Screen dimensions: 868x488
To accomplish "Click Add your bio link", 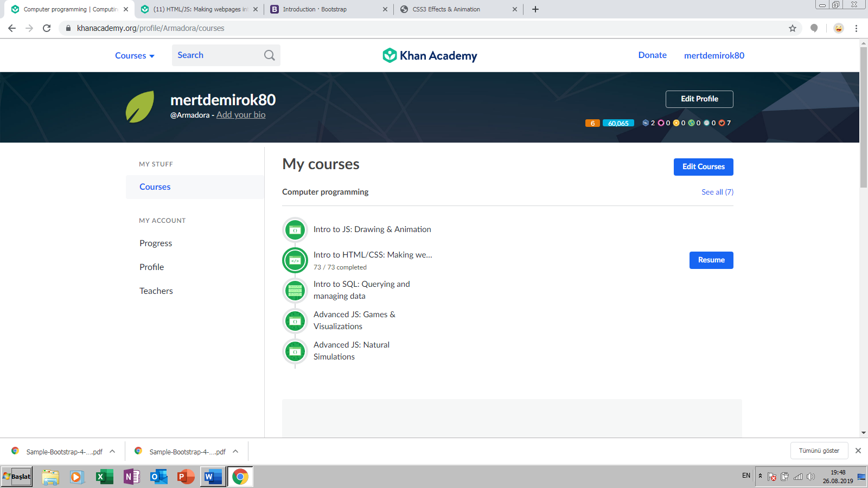I will pyautogui.click(x=241, y=115).
